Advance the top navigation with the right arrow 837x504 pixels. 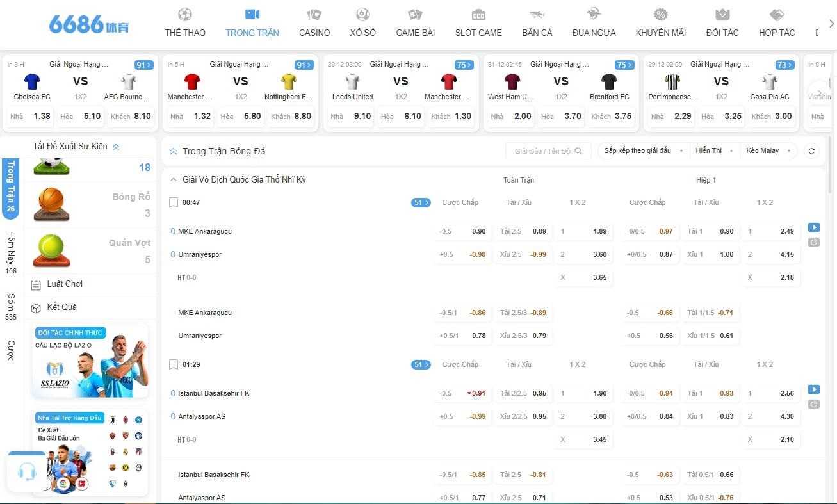tap(831, 24)
